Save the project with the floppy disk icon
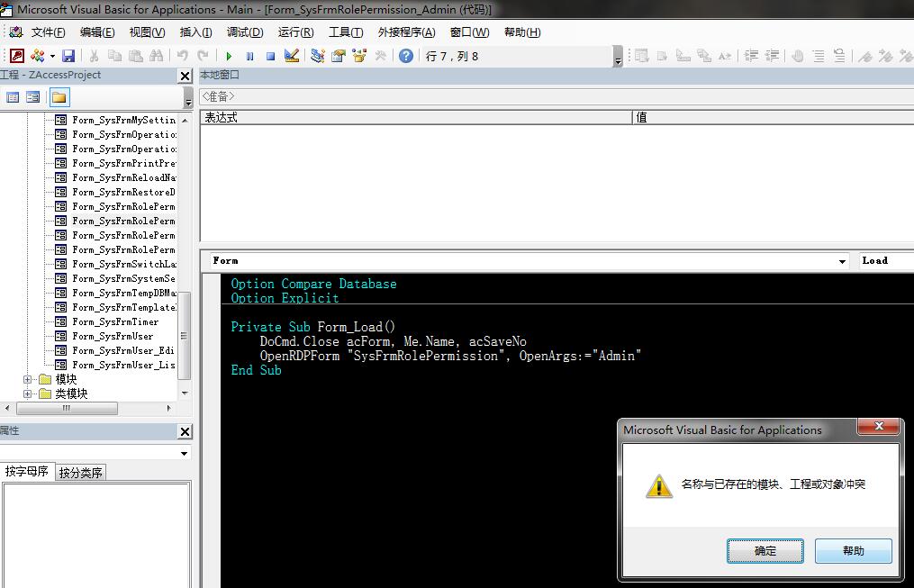 (68, 56)
